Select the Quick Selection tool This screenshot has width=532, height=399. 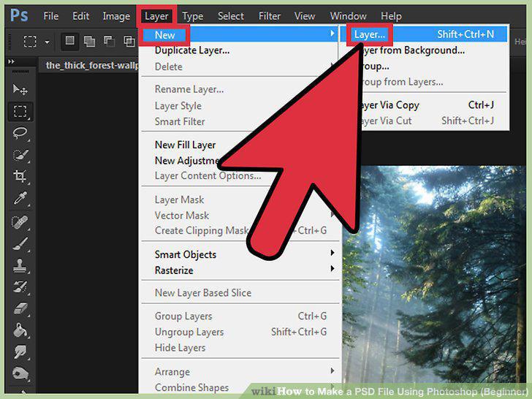point(20,155)
